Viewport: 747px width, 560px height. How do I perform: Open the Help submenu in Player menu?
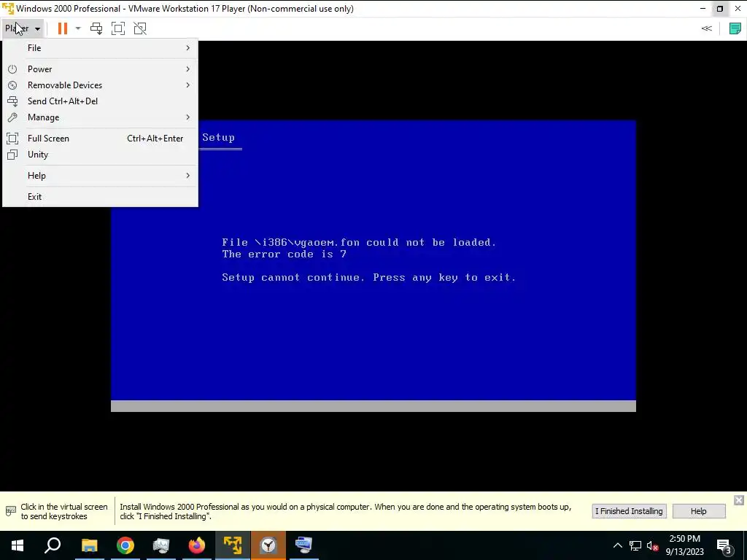tap(100, 176)
